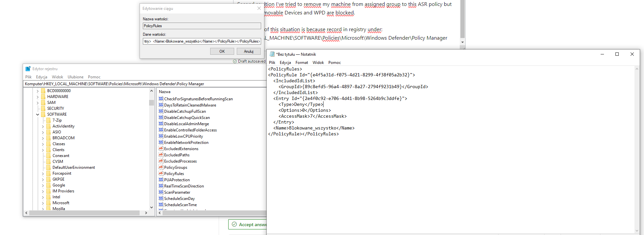This screenshot has width=644, height=235.
Task: Expand the Microsoft key in tree
Action: (43, 203)
